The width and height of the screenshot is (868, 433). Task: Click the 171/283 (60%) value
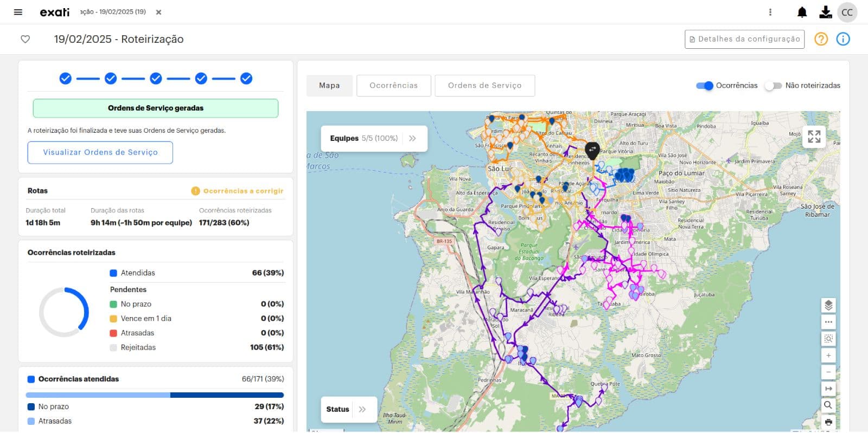[224, 223]
